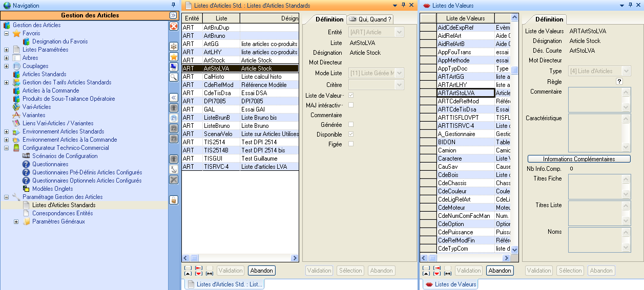Image resolution: width=644 pixels, height=290 pixels.
Task: Select Définition tab in Listes de Valeurs window
Action: [x=549, y=19]
